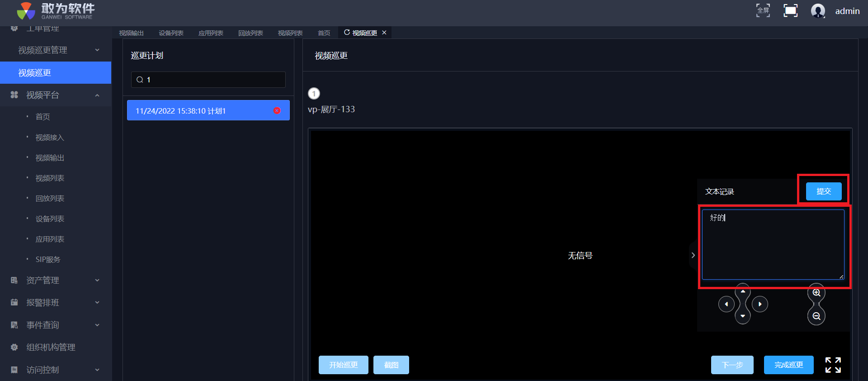
Task: Open the admin user avatar
Action: pos(818,11)
